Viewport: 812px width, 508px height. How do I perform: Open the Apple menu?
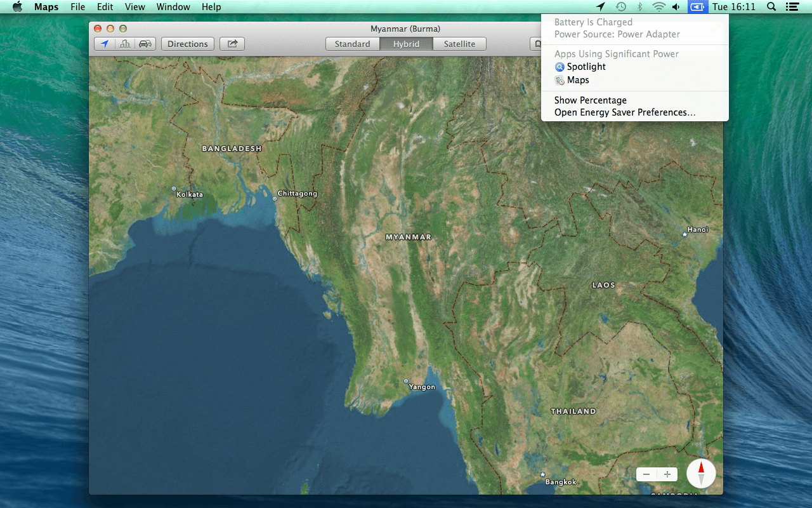coord(17,7)
